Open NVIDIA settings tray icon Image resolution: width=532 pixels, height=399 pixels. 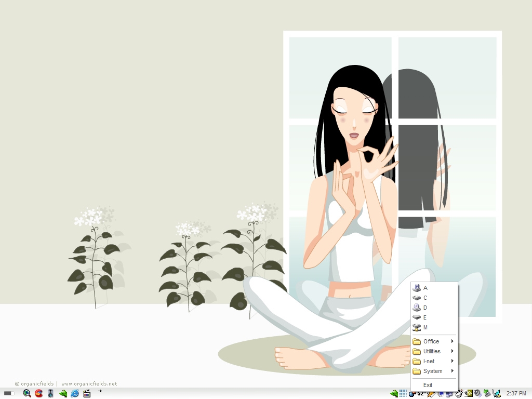tap(469, 394)
